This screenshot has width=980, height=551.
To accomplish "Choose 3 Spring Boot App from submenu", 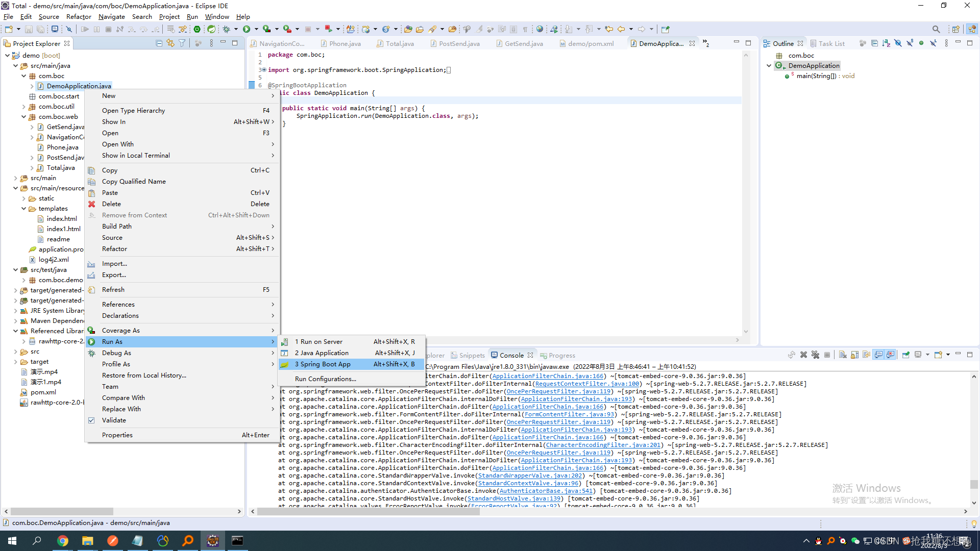I will pos(351,364).
